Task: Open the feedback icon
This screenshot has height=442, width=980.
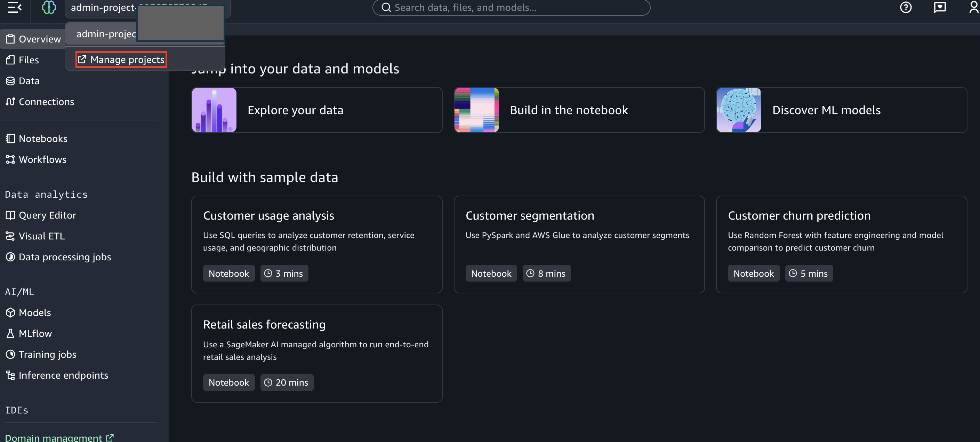Action: (x=940, y=7)
